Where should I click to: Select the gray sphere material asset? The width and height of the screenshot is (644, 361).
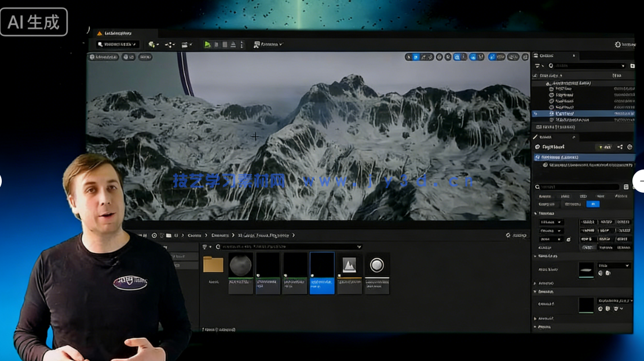click(240, 266)
